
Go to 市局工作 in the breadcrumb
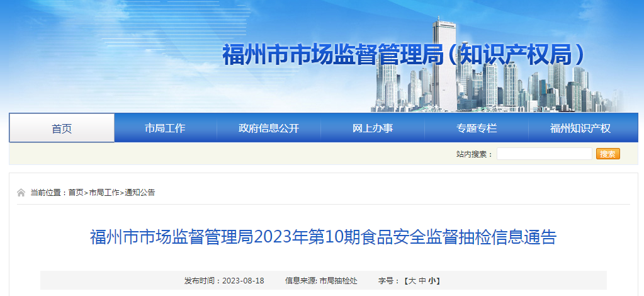(104, 193)
